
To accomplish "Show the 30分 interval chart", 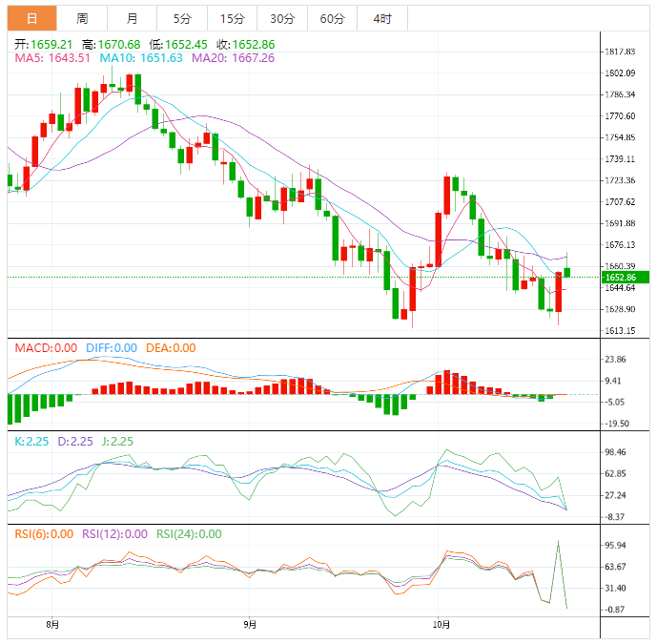I will click(282, 18).
